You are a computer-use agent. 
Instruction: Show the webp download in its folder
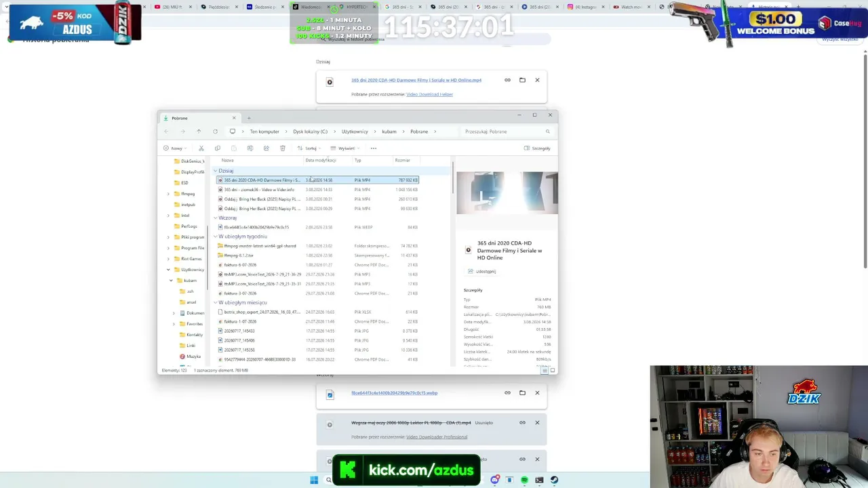[x=522, y=392]
